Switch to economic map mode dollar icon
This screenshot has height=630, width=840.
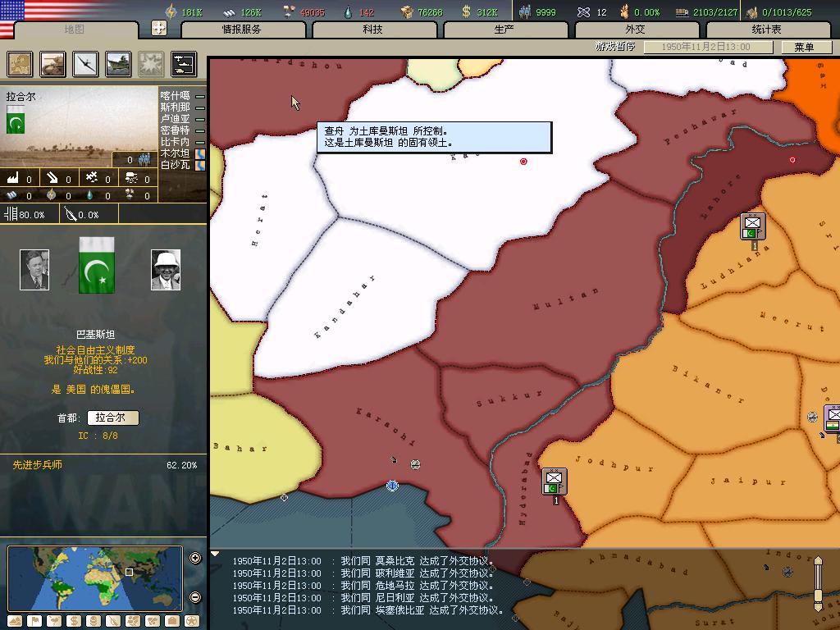[74, 622]
